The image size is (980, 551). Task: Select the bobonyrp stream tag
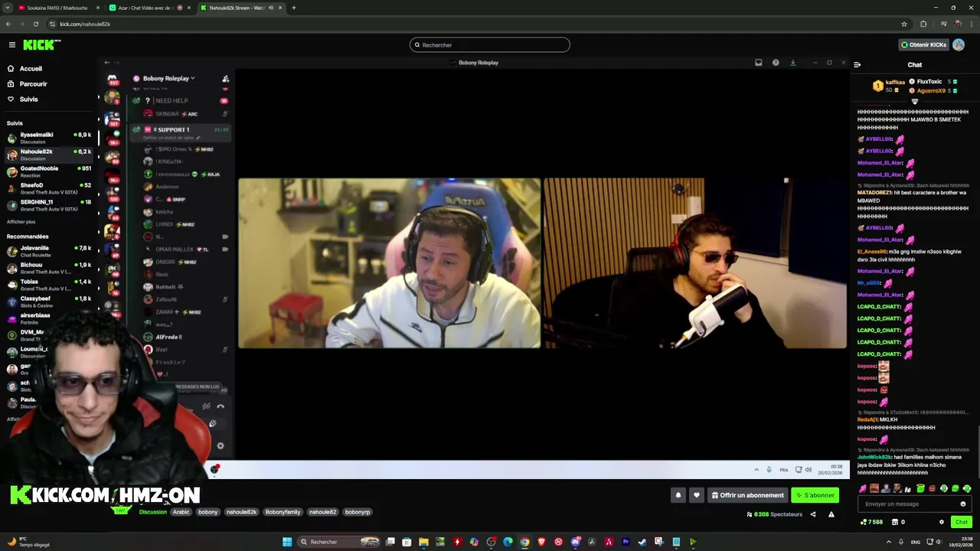point(358,512)
